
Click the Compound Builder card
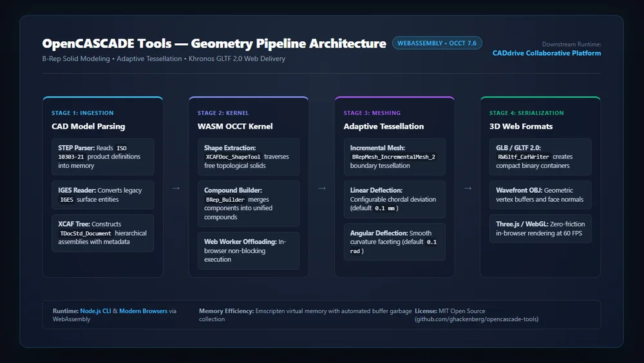pos(249,204)
